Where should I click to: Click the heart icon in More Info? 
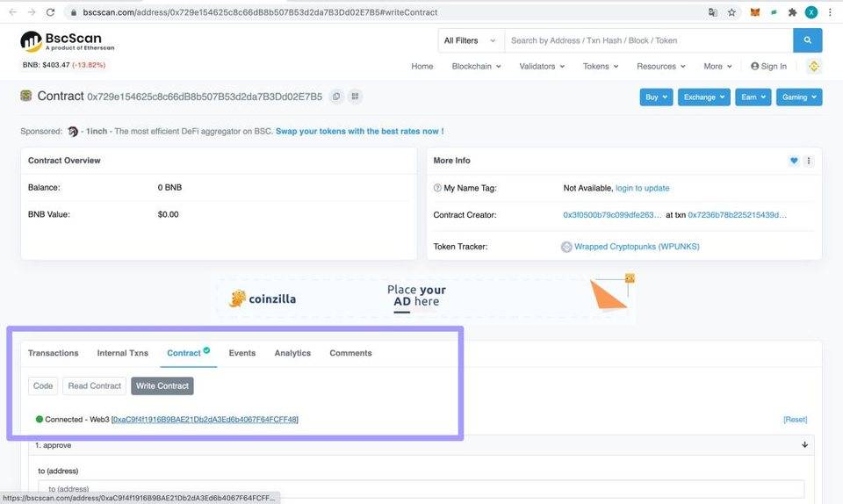click(794, 160)
